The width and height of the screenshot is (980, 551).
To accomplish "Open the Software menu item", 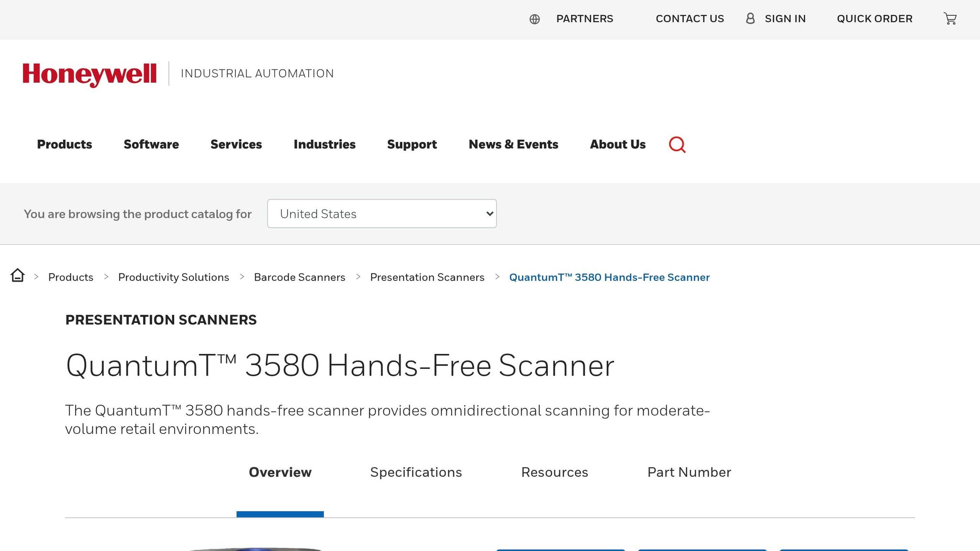I will point(151,144).
